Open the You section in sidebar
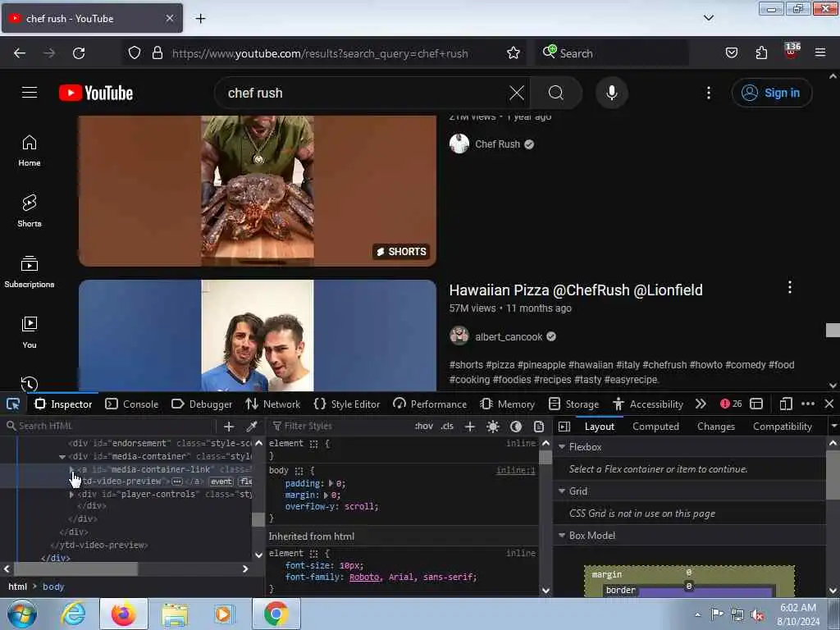This screenshot has width=840, height=630. 30,332
